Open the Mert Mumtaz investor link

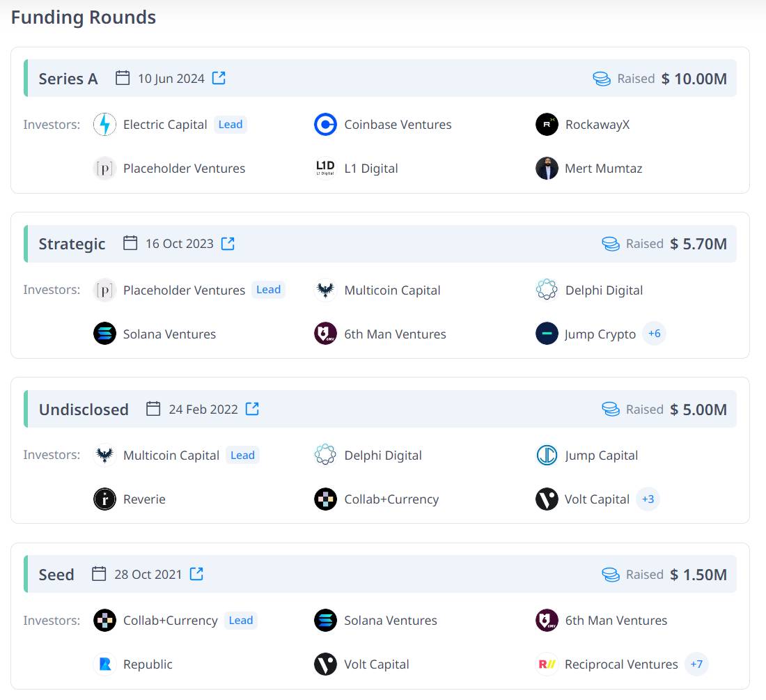coord(603,169)
